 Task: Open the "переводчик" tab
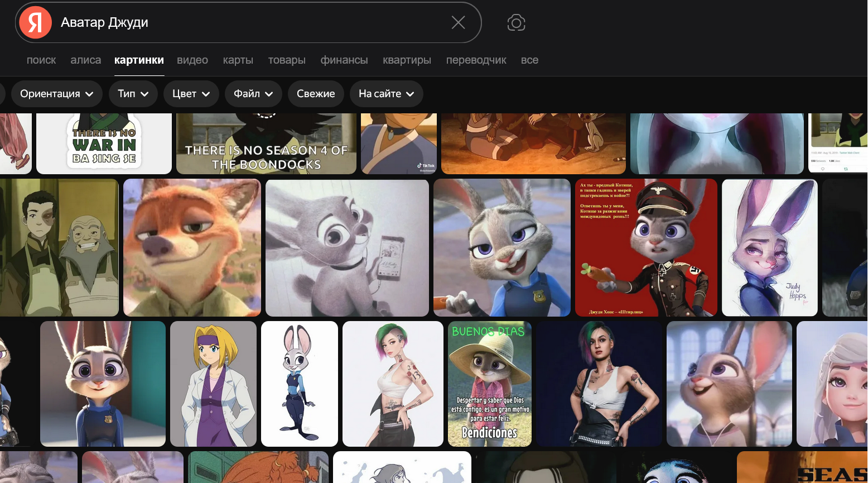[476, 60]
